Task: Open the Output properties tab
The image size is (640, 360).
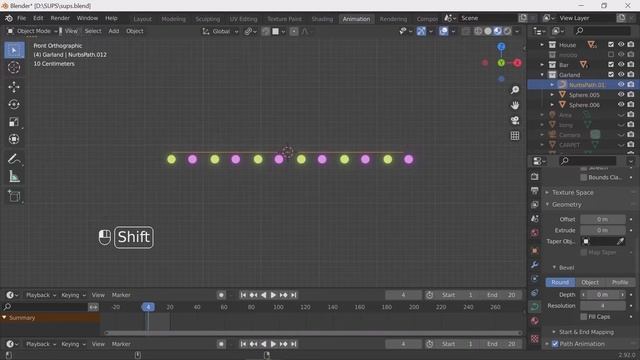Action: coord(535,191)
